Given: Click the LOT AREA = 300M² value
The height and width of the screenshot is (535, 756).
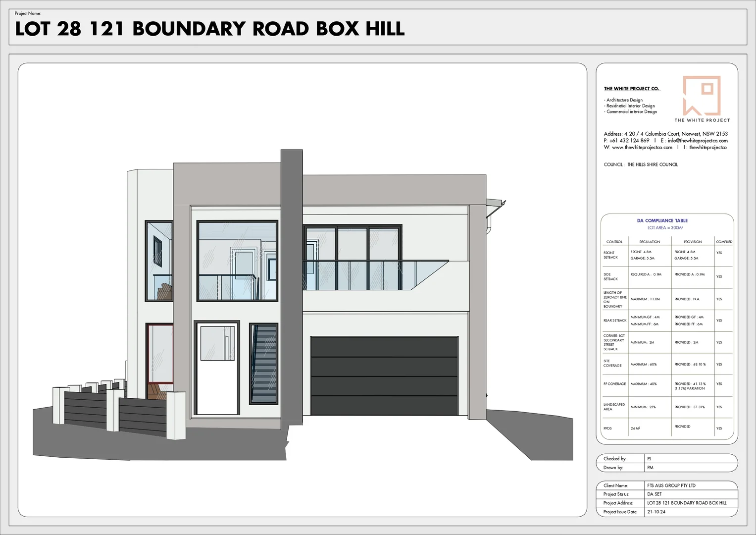Looking at the screenshot, I should 666,227.
